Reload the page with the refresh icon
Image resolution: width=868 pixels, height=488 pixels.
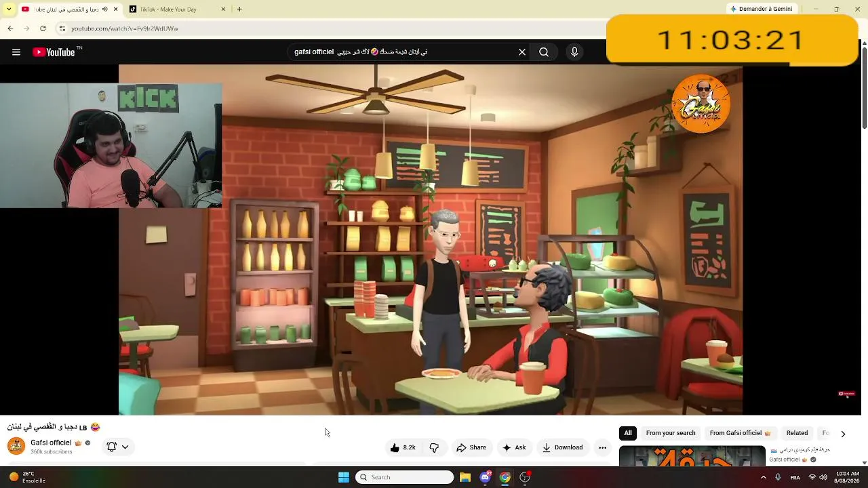43,28
